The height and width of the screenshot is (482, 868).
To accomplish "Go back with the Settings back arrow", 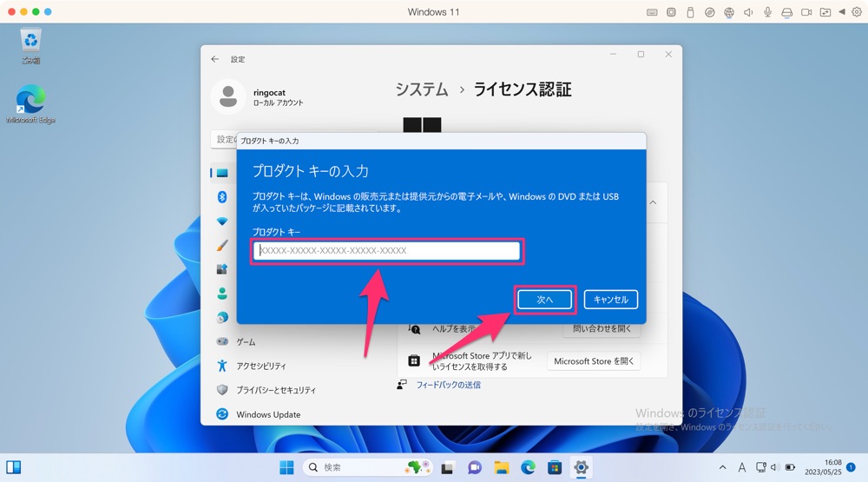I will pyautogui.click(x=214, y=59).
